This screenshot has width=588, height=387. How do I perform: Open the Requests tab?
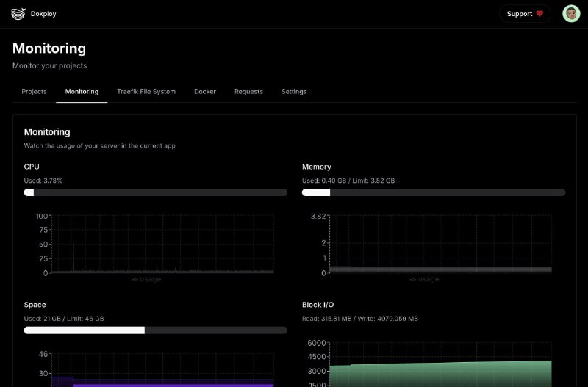pos(248,92)
